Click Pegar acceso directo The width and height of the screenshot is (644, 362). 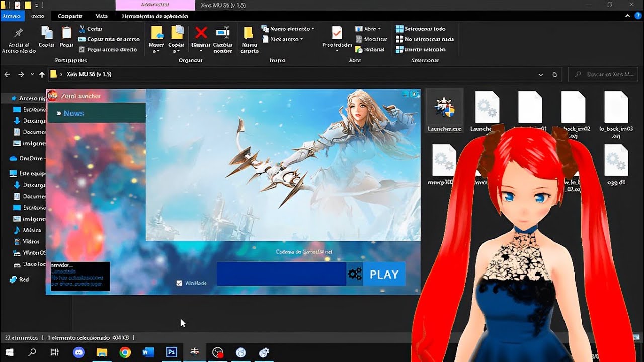(108, 49)
